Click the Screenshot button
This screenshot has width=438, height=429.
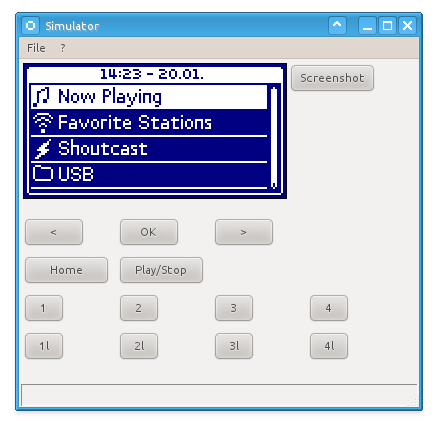(x=332, y=78)
